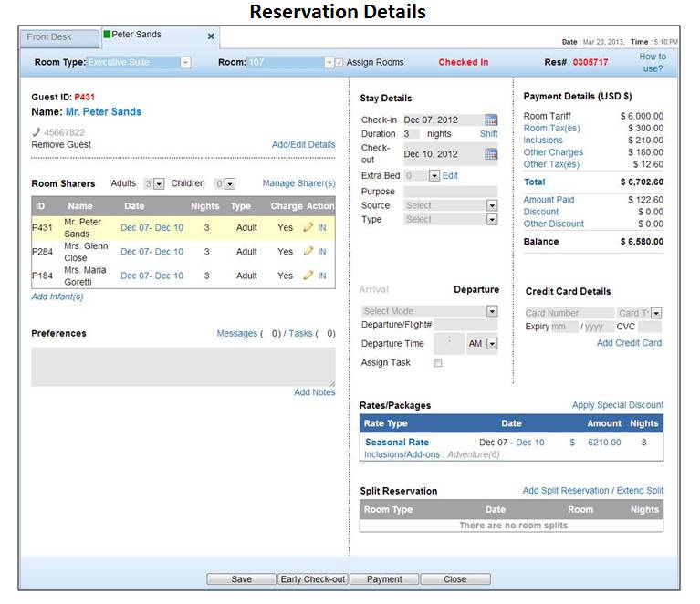Screen dimensions: 700x604
Task: Click the Purpose input field
Action: [451, 192]
